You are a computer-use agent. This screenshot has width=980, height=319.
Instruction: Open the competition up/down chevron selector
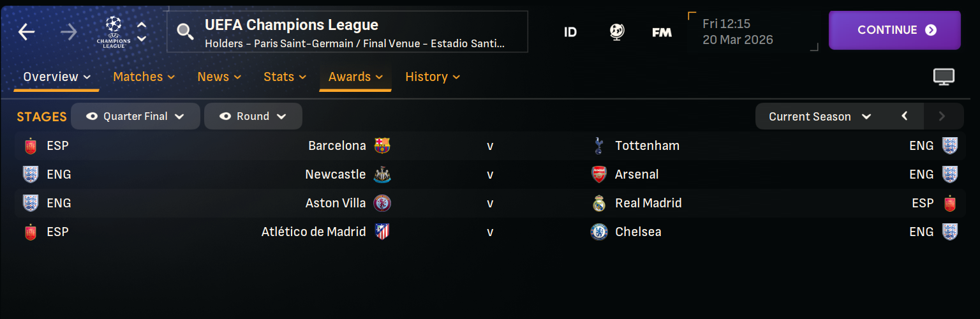[142, 31]
